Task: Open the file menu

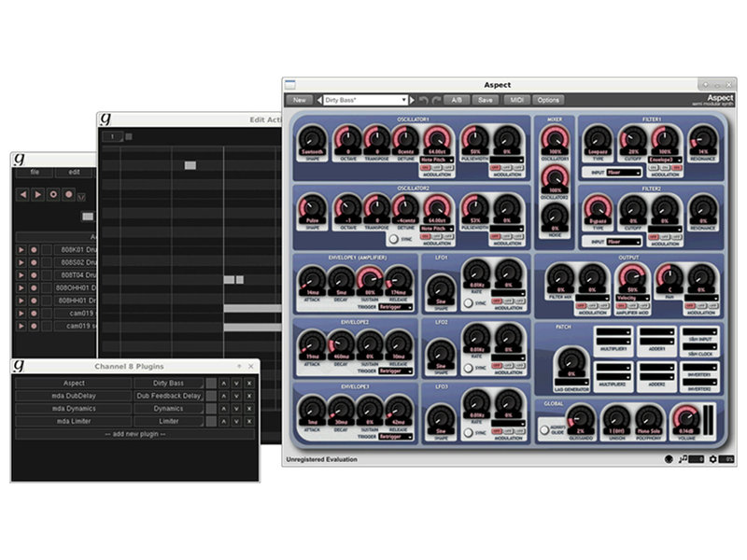Action: pos(35,172)
